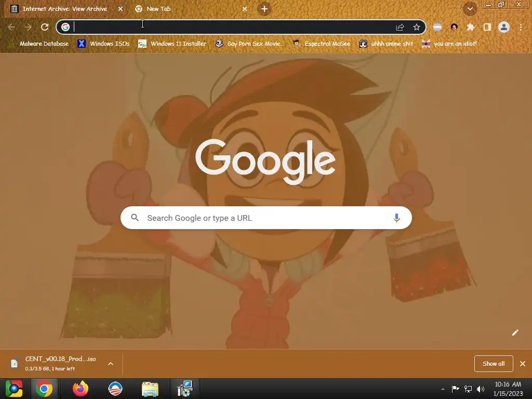The height and width of the screenshot is (399, 532).
Task: Open Chrome three-dot menu
Action: [x=521, y=27]
